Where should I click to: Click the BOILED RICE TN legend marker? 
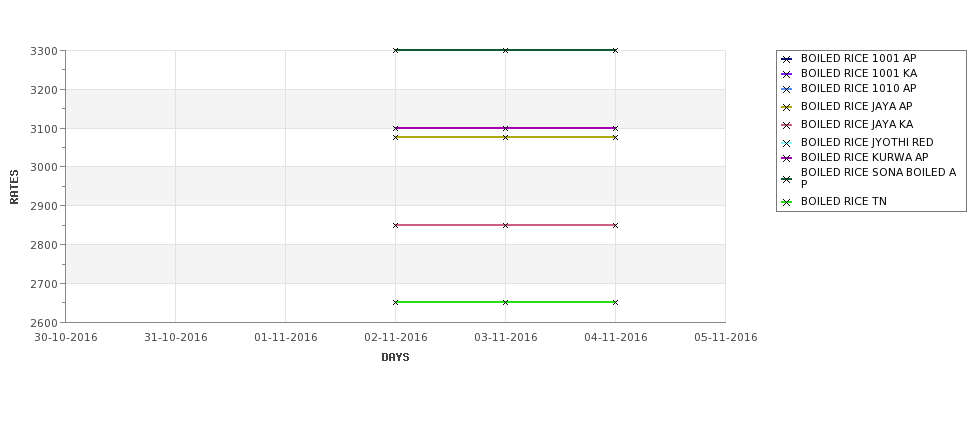pos(787,203)
